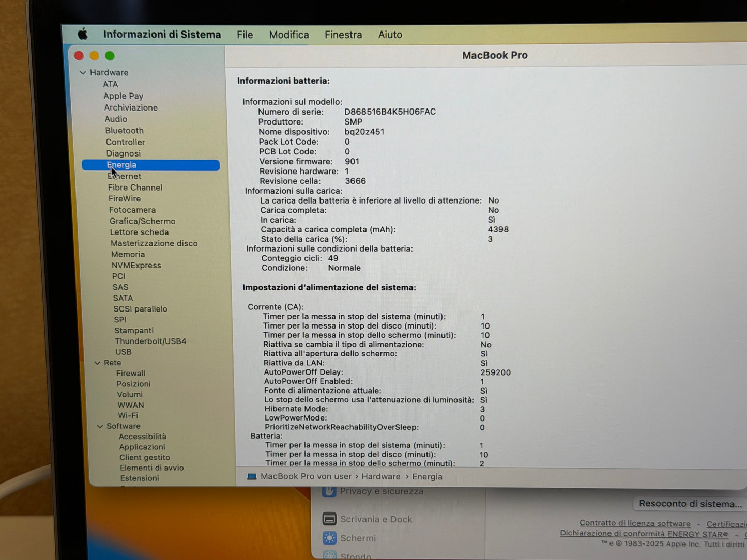Select SCSI parallelo in the sidebar
The width and height of the screenshot is (747, 560).
pos(141,309)
